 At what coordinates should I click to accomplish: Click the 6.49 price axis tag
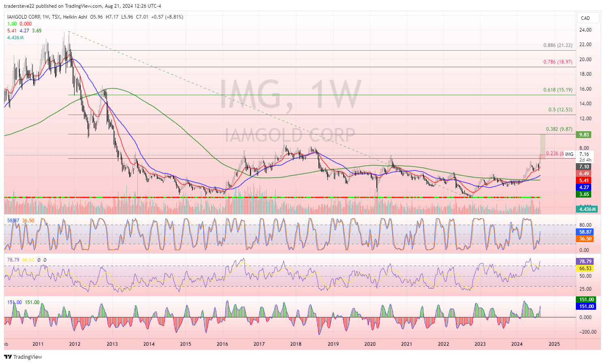coord(584,174)
